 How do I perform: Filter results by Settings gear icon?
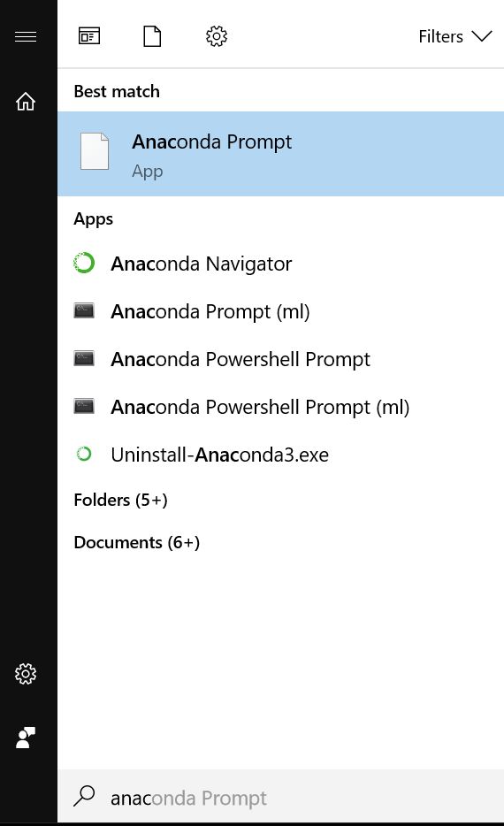[216, 36]
